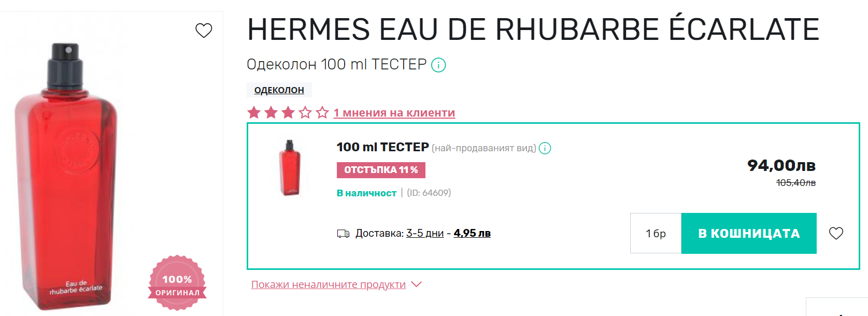868x316 pixels.
Task: Click the first rating star
Action: (x=254, y=112)
